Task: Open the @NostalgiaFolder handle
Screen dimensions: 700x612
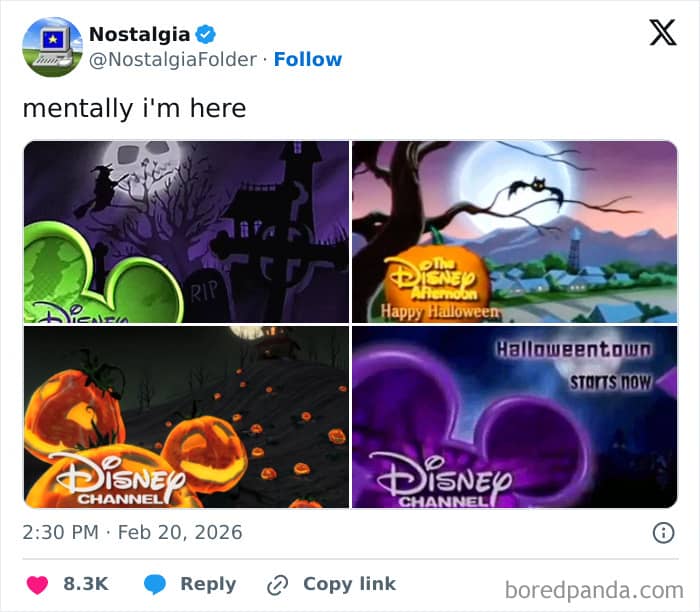Action: [172, 60]
